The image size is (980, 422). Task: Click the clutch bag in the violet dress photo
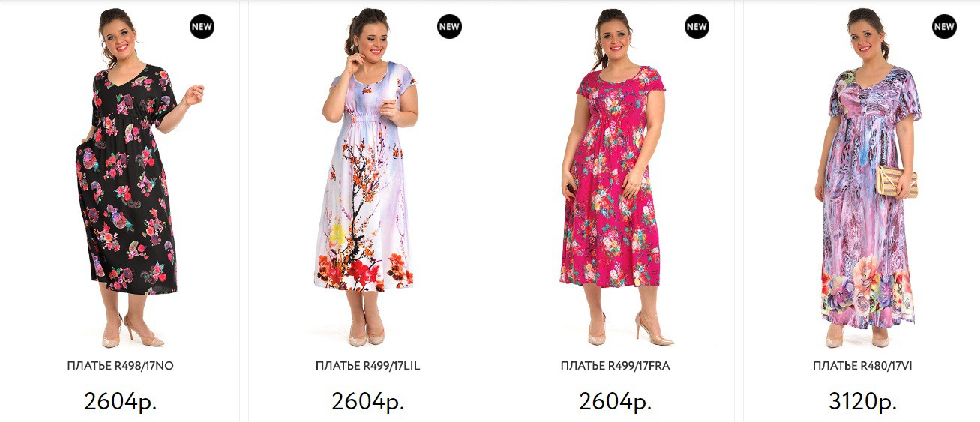(x=897, y=182)
